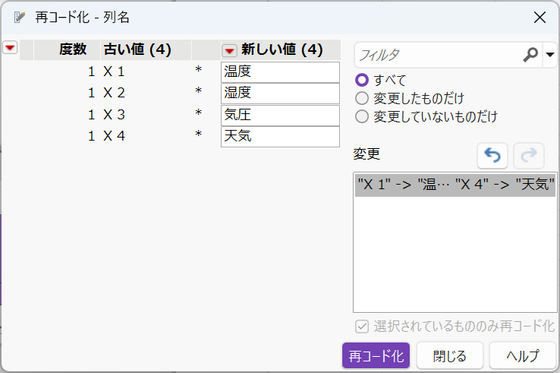
Task: Close the 再コード化 dialog window
Action: (540, 17)
